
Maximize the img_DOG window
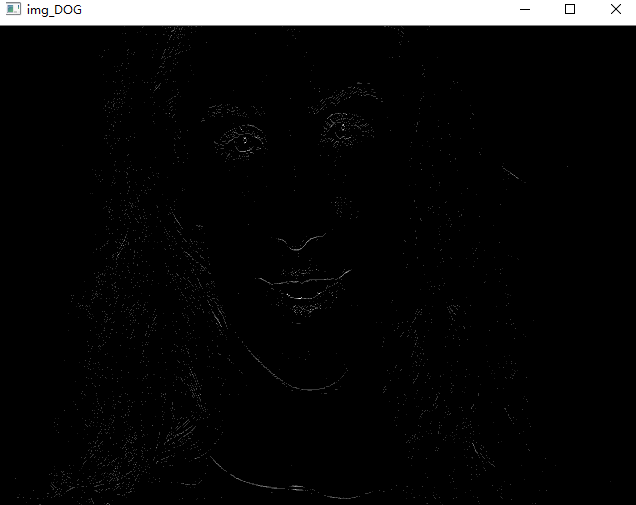pos(570,9)
